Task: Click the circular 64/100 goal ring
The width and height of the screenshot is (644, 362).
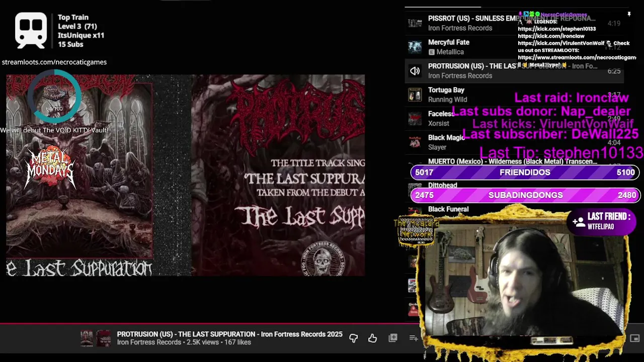Action: pos(54,96)
